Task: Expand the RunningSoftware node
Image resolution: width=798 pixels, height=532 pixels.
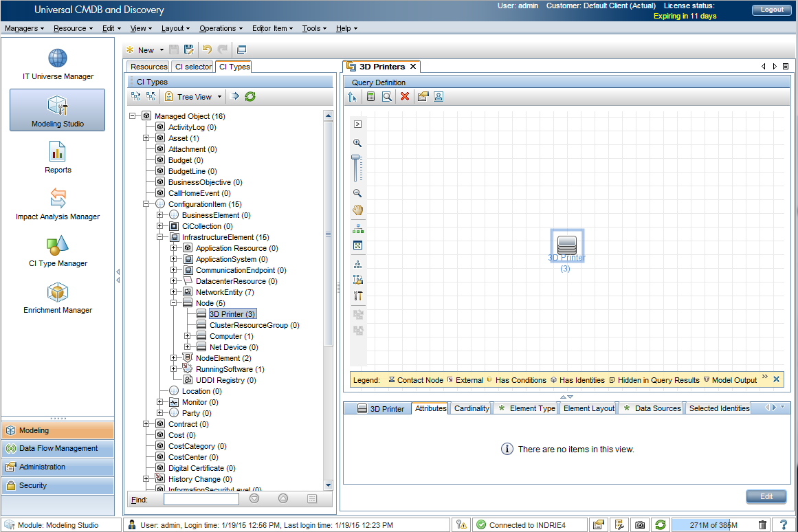Action: pyautogui.click(x=173, y=369)
